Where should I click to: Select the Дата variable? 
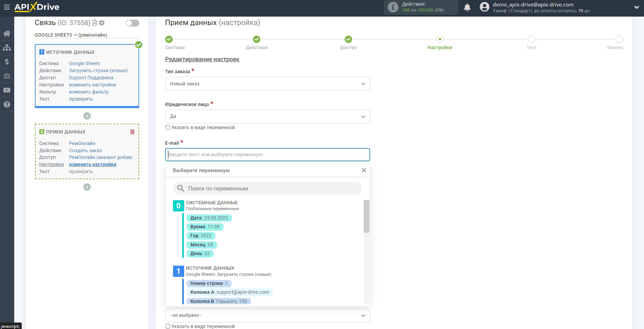click(209, 218)
